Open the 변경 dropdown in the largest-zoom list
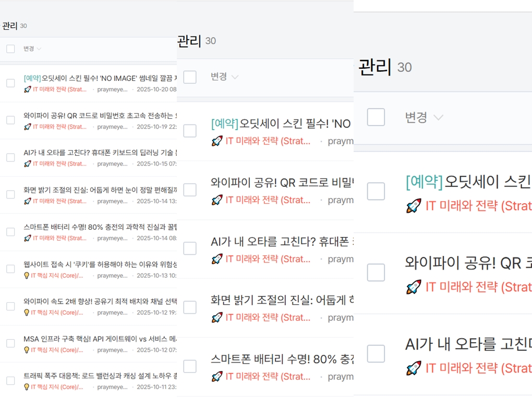This screenshot has height=398, width=532. point(424,117)
